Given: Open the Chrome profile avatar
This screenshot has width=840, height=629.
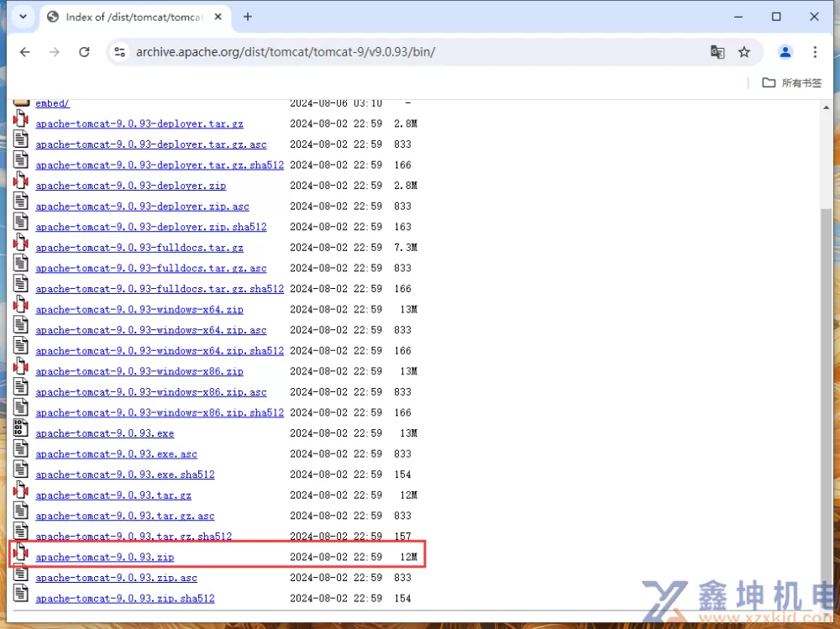Looking at the screenshot, I should (x=785, y=52).
